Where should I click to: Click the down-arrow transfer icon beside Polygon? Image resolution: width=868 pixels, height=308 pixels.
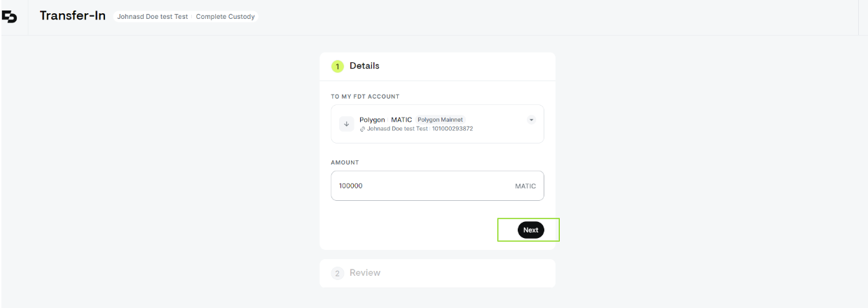click(346, 124)
